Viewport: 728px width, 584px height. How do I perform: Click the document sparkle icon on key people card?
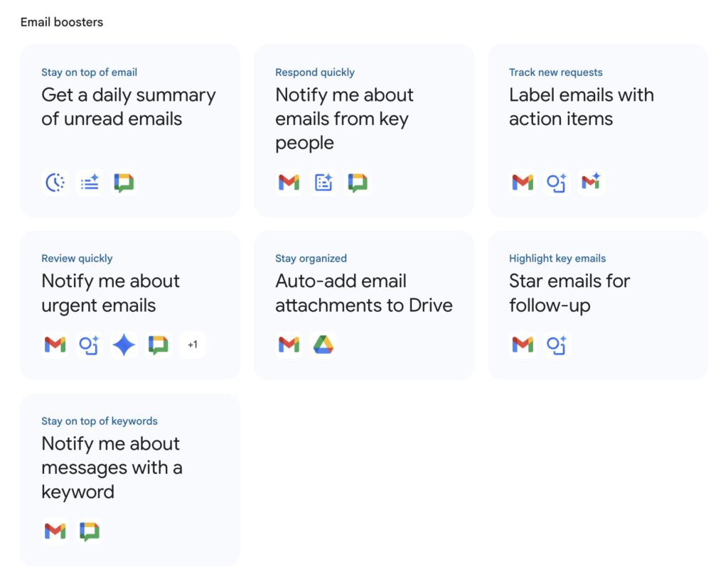[x=323, y=183]
